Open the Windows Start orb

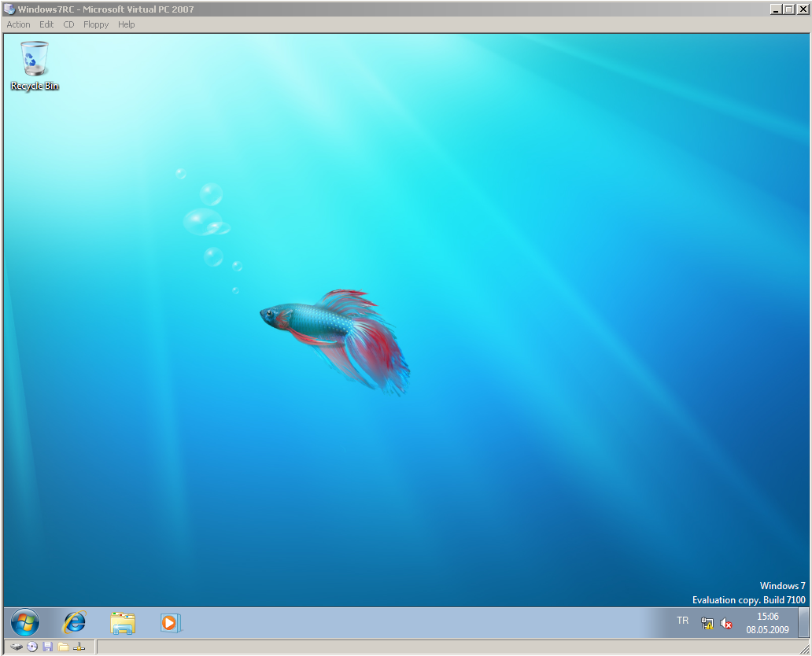coord(25,622)
